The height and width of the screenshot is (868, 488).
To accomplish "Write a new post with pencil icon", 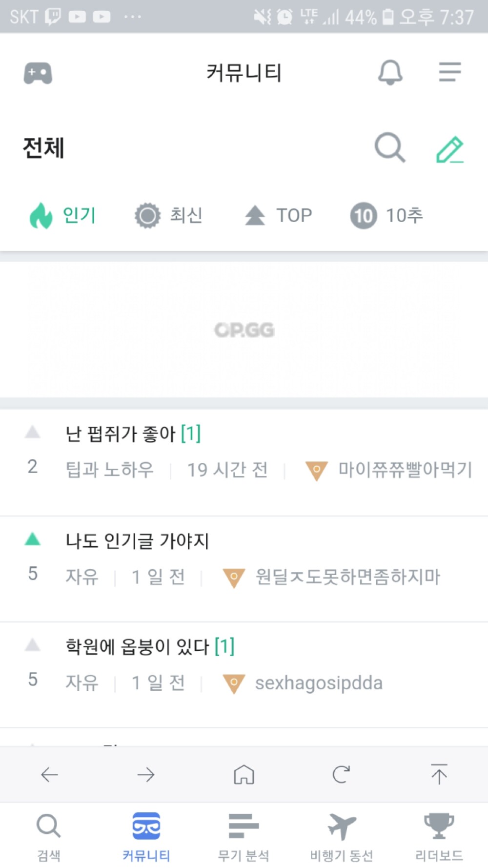I will point(449,149).
